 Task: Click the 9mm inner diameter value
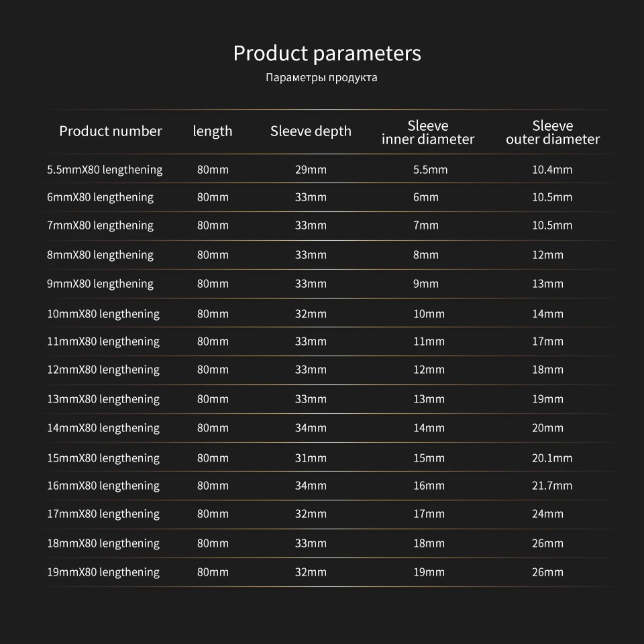click(426, 284)
